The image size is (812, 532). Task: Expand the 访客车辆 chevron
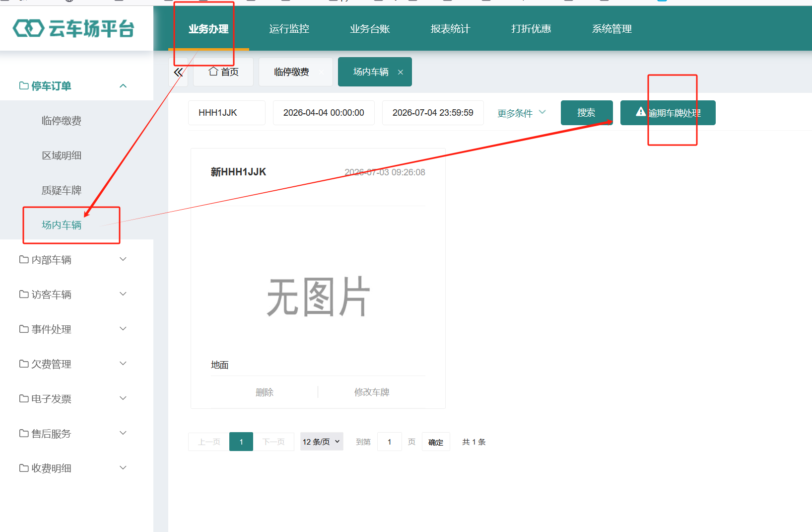123,294
